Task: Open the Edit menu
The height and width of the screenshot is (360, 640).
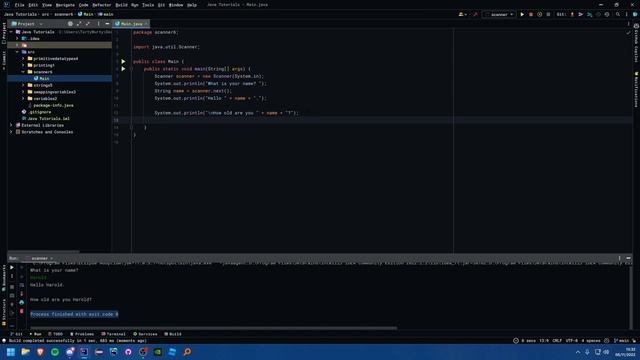Action: (33, 5)
